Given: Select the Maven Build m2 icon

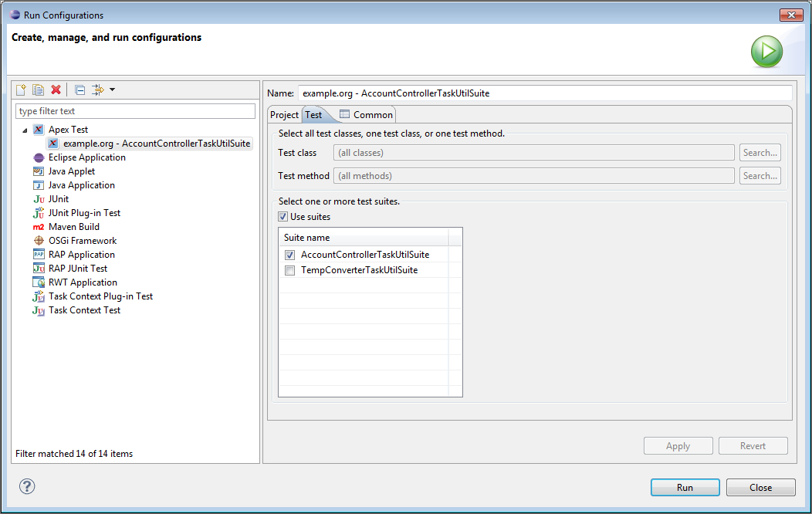Looking at the screenshot, I should coord(39,227).
